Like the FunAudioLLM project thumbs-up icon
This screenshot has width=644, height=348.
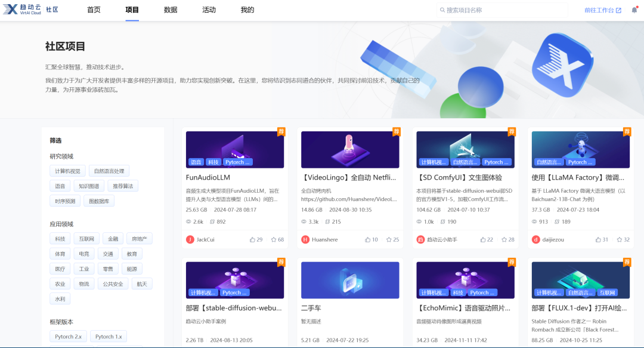pos(252,239)
